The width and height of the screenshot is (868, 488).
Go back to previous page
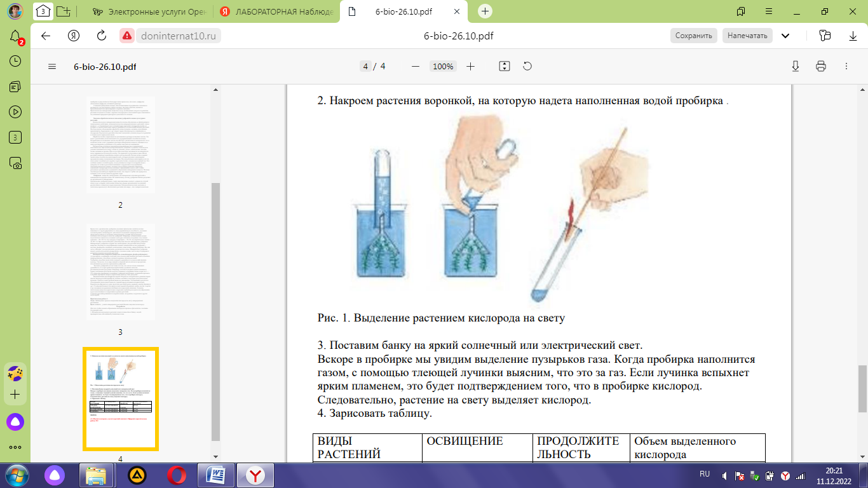(46, 36)
